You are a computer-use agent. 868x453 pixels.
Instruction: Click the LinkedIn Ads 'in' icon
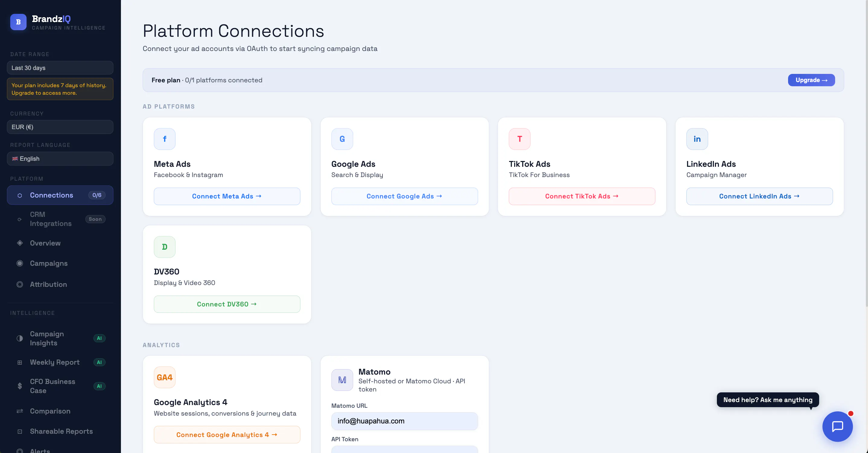pyautogui.click(x=697, y=139)
